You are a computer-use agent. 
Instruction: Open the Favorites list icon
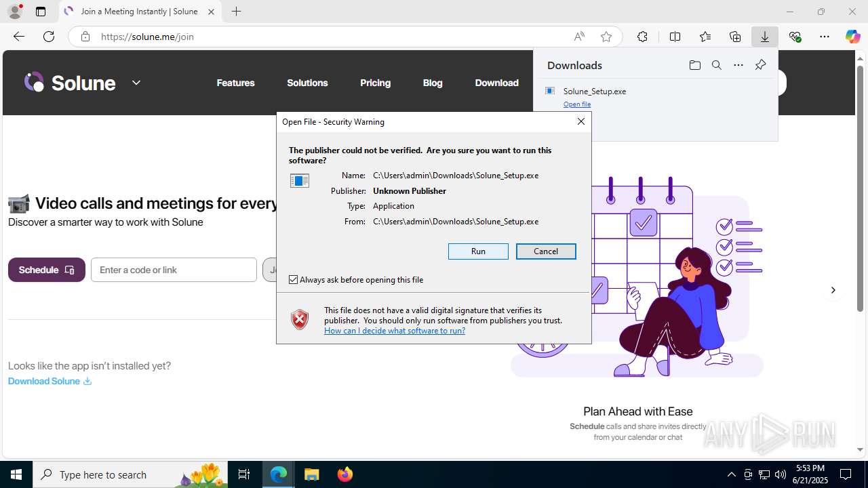coord(705,37)
